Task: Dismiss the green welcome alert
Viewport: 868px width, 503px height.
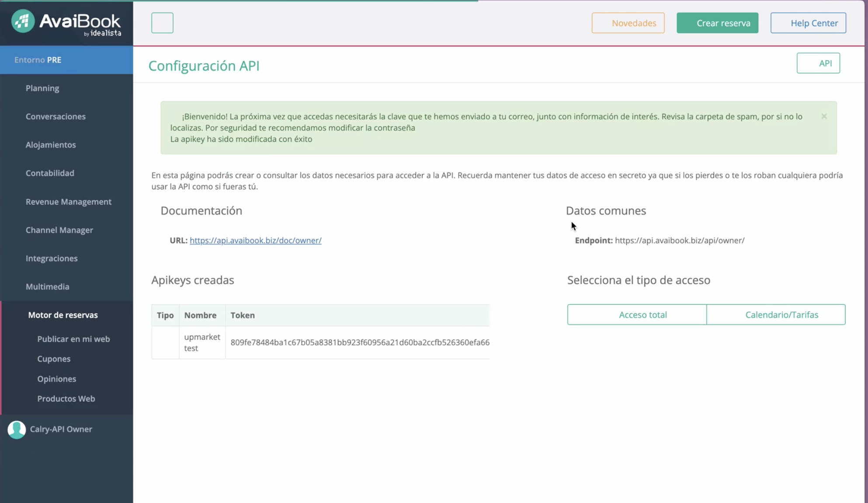Action: (824, 116)
